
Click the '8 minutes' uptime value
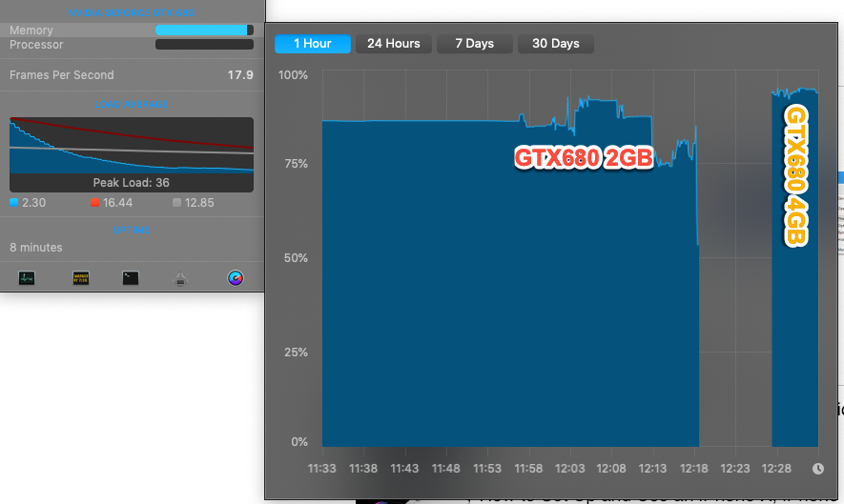36,248
